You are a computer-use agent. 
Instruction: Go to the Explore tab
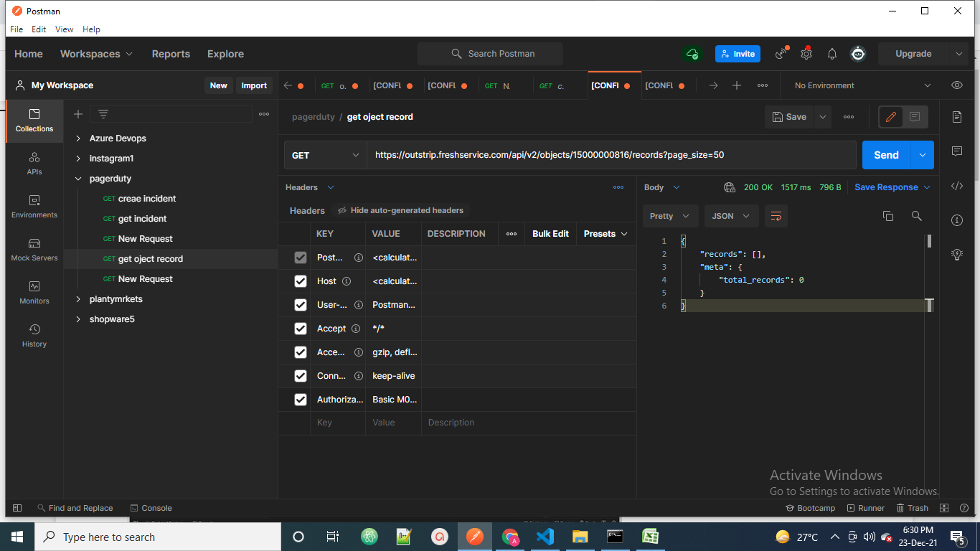tap(225, 54)
